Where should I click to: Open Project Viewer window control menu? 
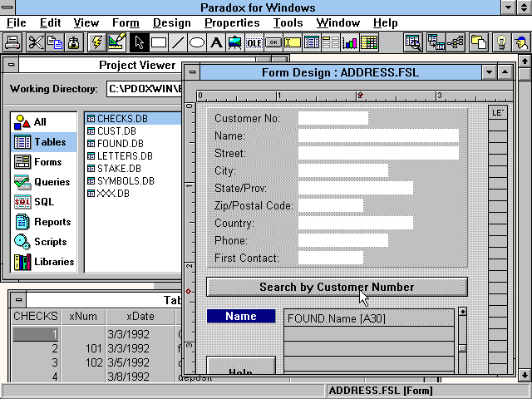coord(12,65)
